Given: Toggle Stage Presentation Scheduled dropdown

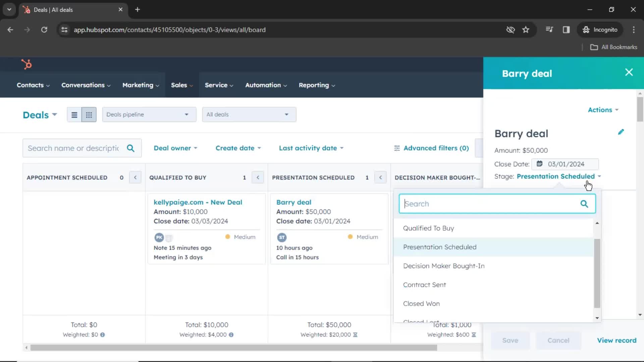Looking at the screenshot, I should 559,176.
